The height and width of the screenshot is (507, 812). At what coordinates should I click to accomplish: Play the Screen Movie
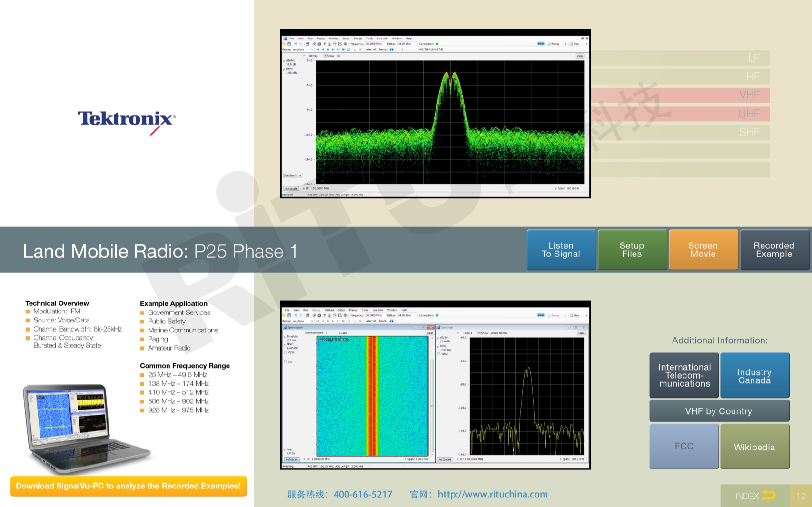(x=703, y=250)
